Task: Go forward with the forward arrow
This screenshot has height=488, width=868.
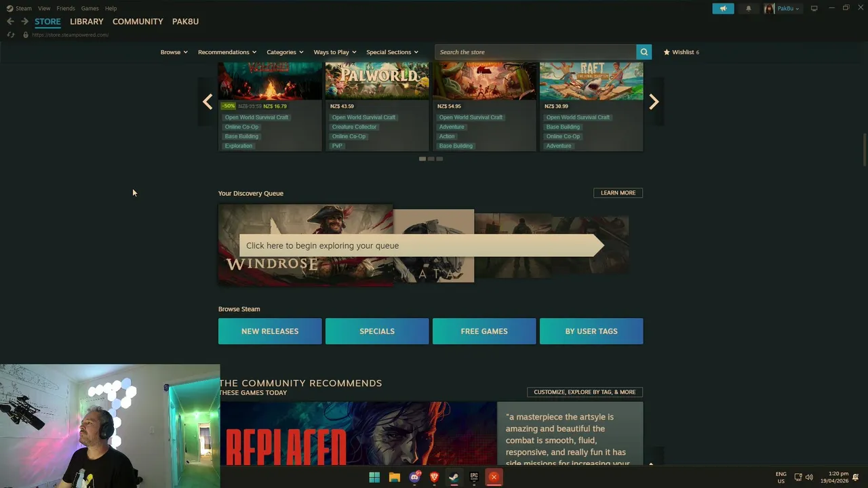Action: pyautogui.click(x=24, y=22)
